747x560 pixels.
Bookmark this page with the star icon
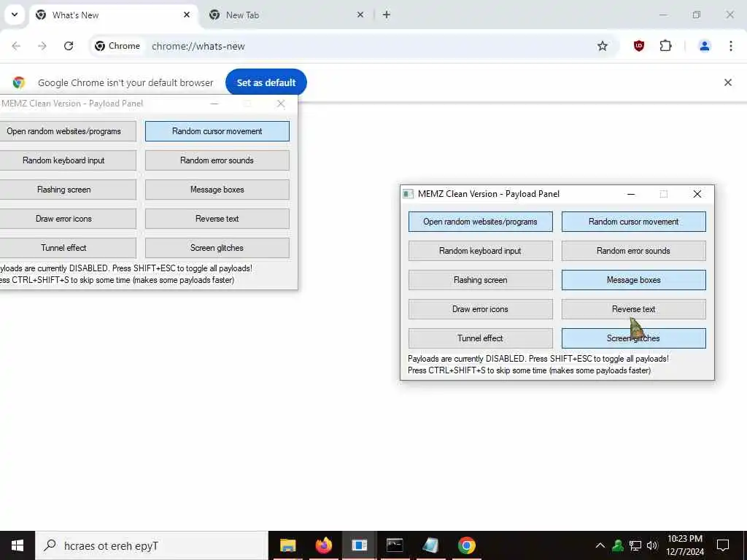[x=602, y=46]
